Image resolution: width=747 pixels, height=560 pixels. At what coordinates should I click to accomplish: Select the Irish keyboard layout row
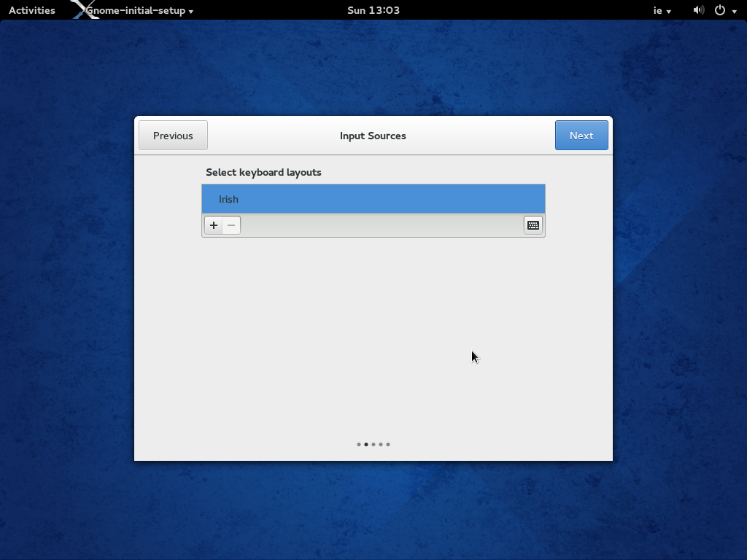click(373, 199)
